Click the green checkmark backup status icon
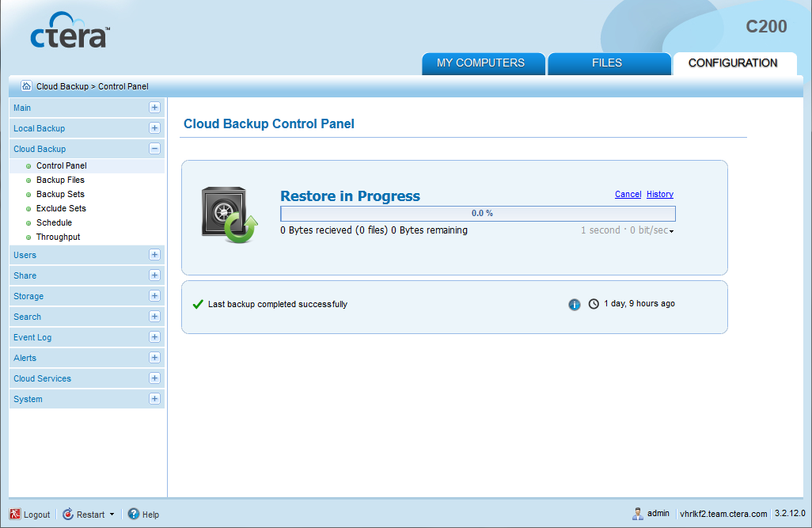 [x=198, y=304]
